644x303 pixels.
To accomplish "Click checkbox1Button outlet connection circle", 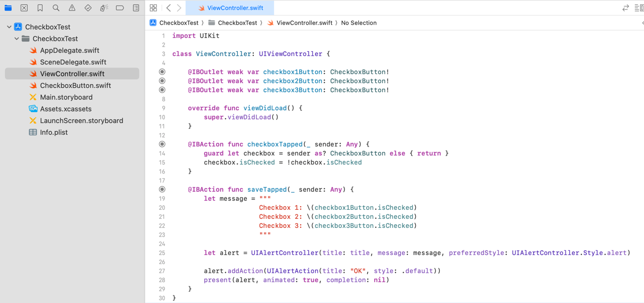I will 162,72.
